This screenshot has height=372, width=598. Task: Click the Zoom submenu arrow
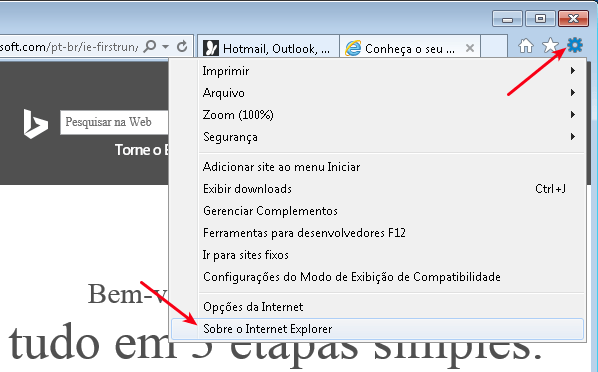(x=572, y=114)
